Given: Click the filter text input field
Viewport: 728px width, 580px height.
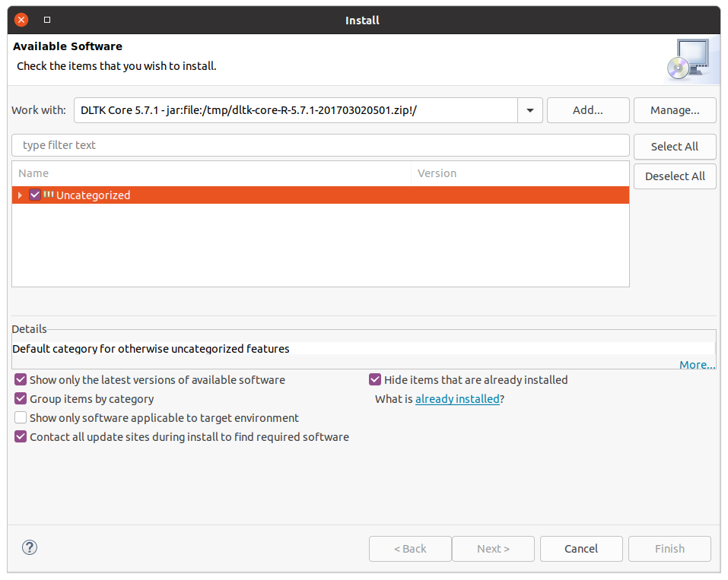Looking at the screenshot, I should tap(319, 145).
